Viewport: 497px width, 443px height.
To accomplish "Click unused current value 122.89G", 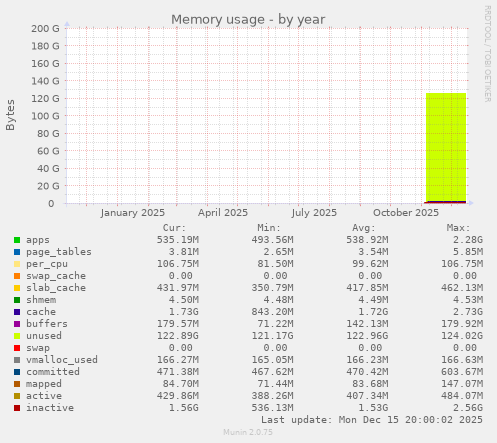I will click(x=178, y=336).
